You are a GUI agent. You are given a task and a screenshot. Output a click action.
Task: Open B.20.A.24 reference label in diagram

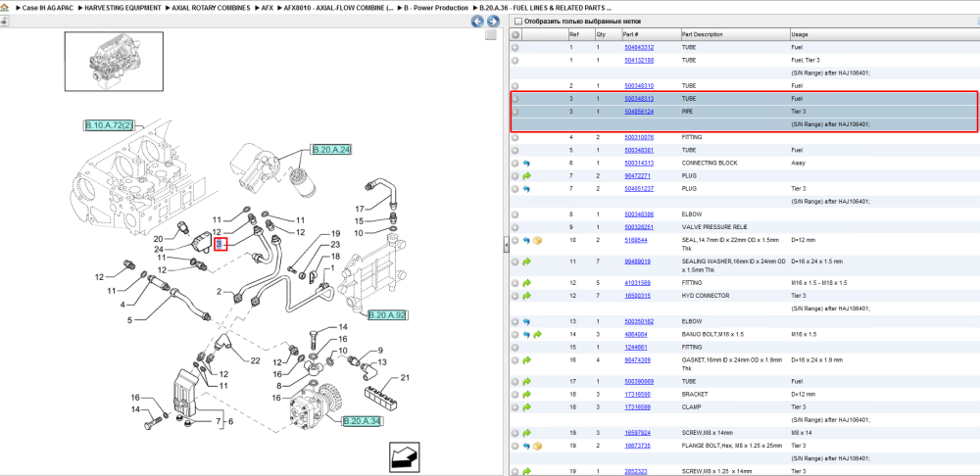coord(333,150)
